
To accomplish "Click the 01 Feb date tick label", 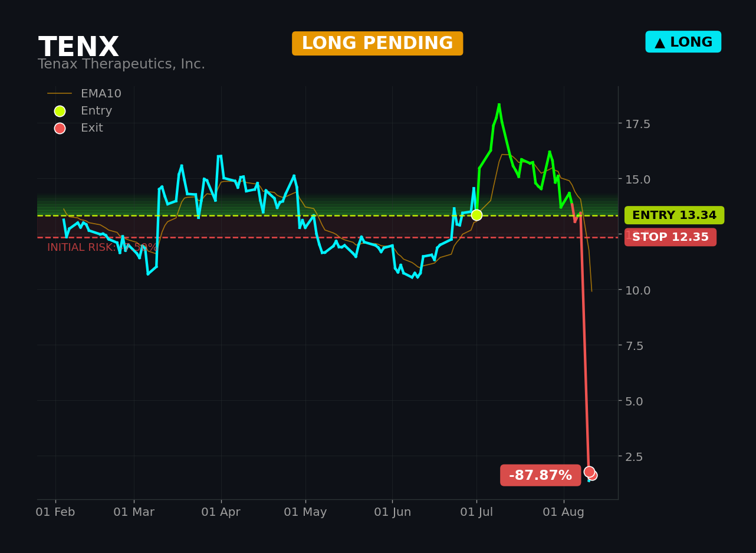I will pyautogui.click(x=55, y=512).
